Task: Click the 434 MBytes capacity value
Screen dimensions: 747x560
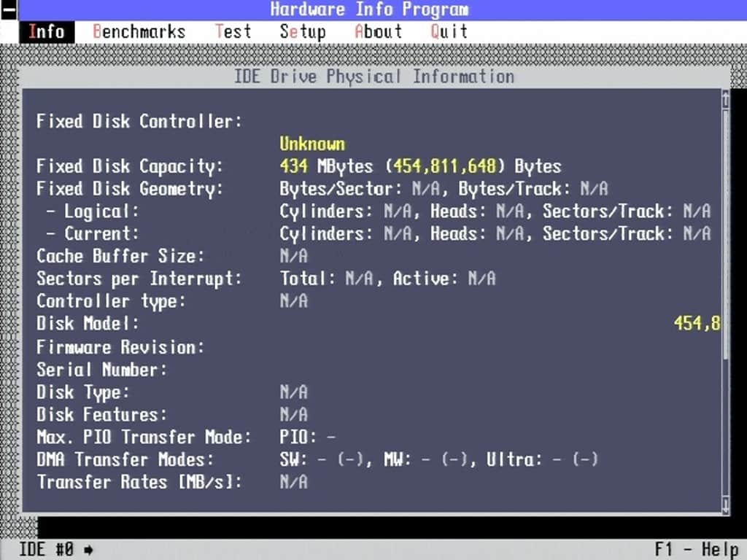Action: pyautogui.click(x=326, y=166)
